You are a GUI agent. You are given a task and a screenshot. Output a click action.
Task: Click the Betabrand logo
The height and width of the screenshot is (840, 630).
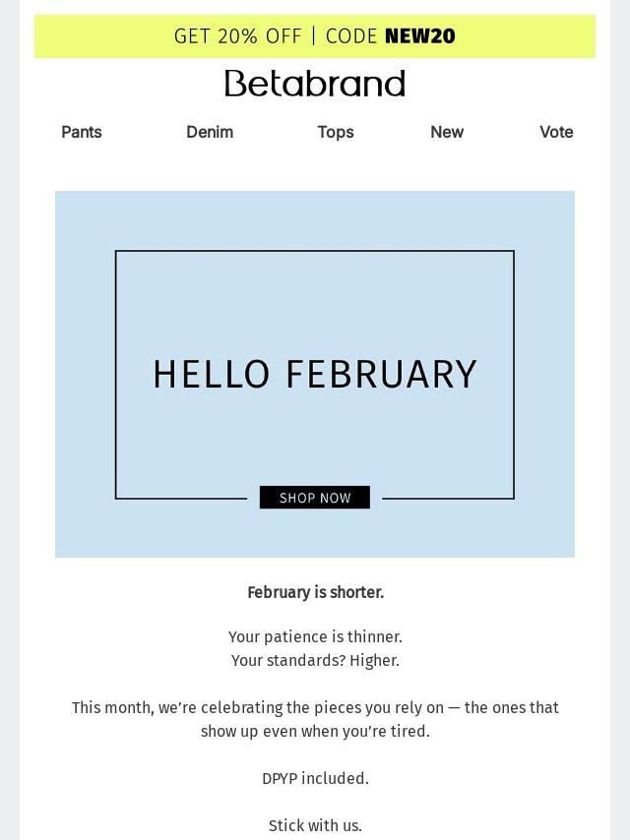coord(315,84)
